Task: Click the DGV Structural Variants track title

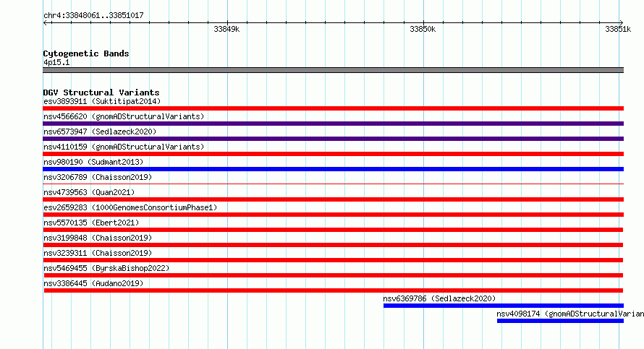Action: [101, 92]
